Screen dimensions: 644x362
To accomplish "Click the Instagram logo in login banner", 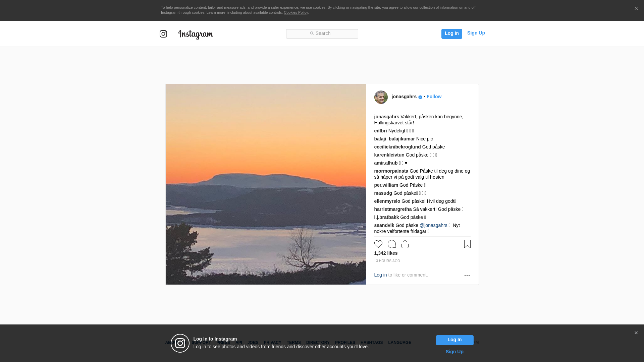I will click(180, 343).
